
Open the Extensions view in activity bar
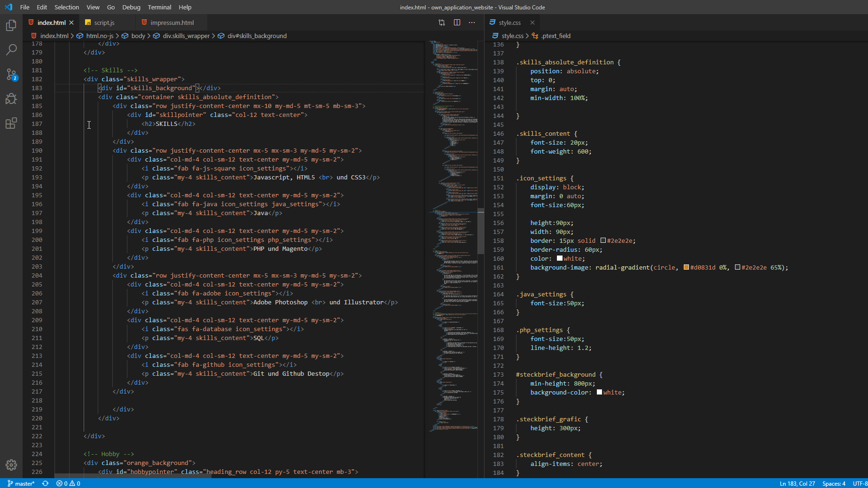11,123
